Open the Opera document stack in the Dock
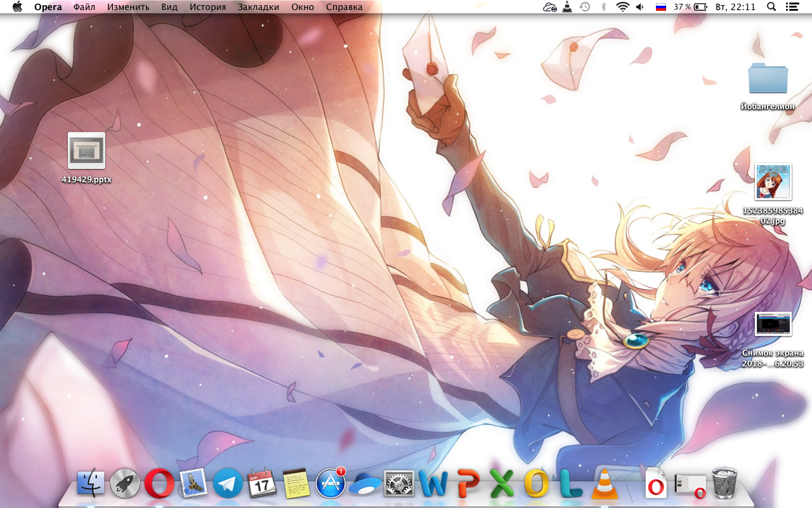 [x=655, y=485]
